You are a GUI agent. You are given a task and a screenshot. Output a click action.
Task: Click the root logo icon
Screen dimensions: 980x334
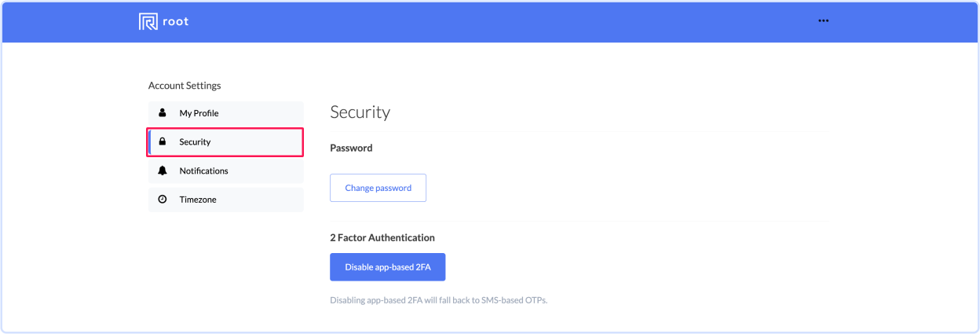pos(148,21)
